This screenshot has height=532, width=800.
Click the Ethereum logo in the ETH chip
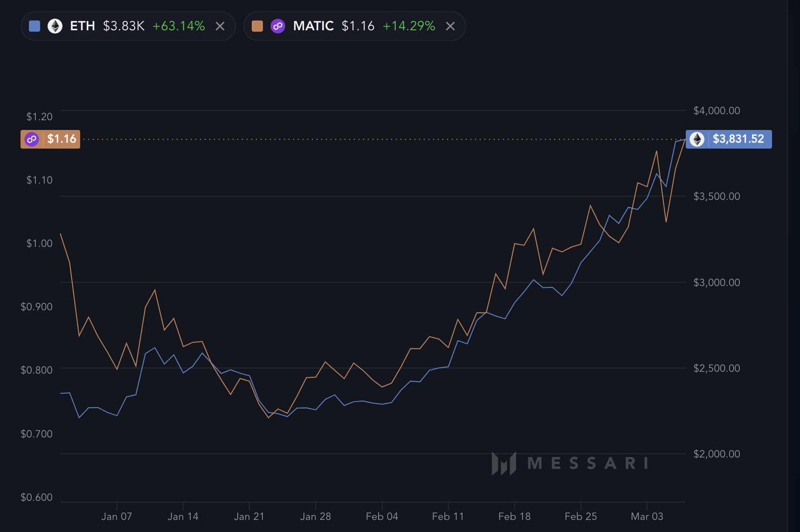(55, 26)
